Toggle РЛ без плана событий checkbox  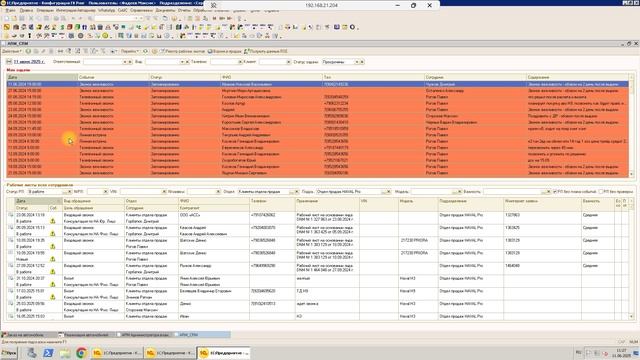[555, 191]
